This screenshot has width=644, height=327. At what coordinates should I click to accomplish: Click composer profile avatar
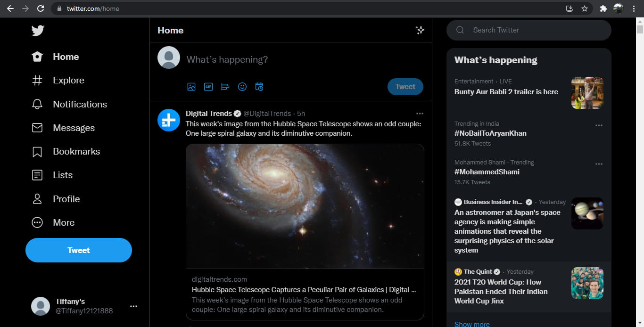(169, 57)
